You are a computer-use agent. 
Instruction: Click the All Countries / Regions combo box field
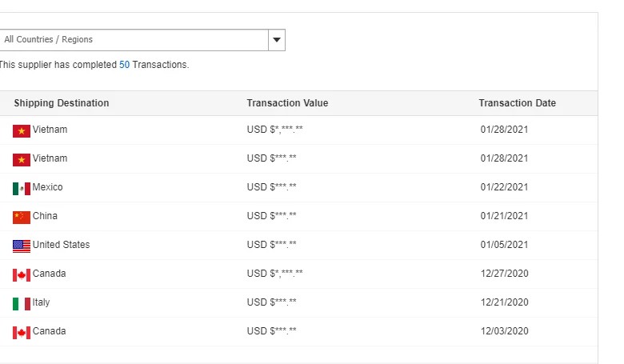pos(132,40)
